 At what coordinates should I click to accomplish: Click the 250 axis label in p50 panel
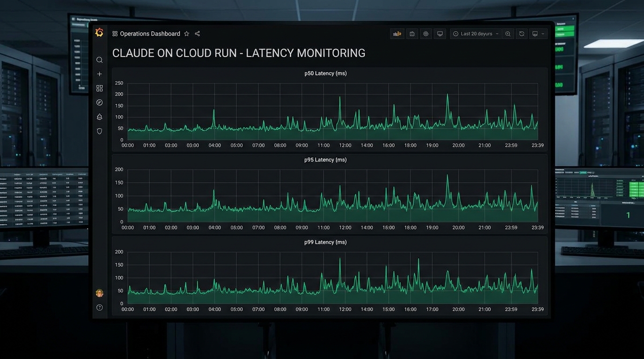(119, 83)
